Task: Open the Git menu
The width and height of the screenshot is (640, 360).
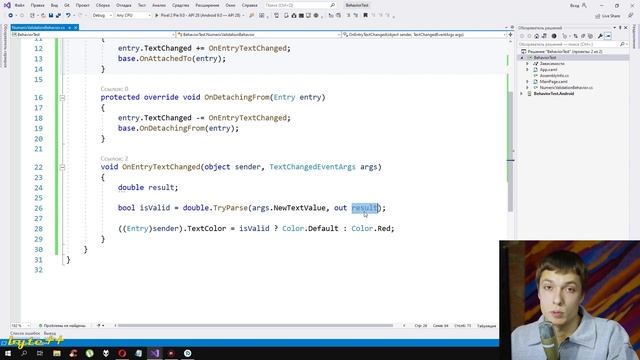Action: pyautogui.click(x=67, y=5)
